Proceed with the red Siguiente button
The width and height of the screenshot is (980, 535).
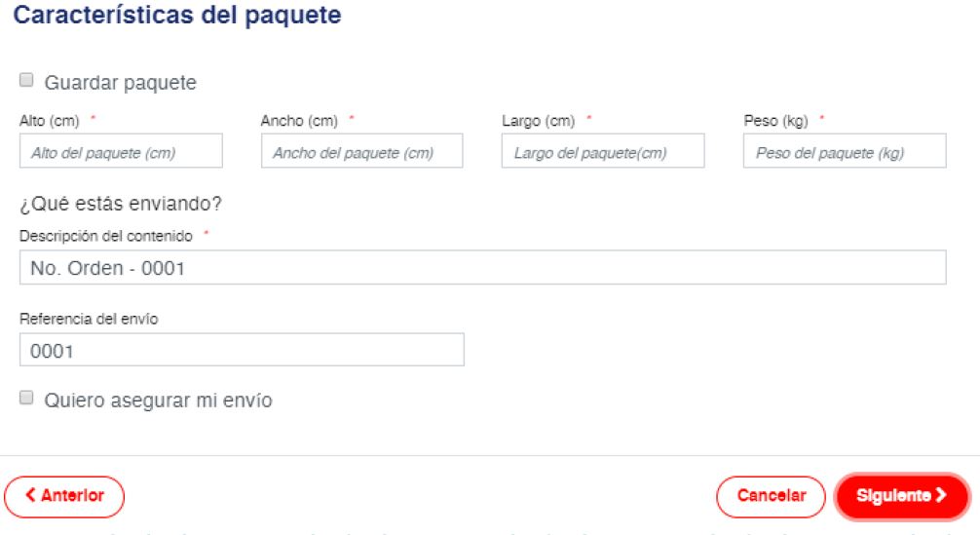point(901,496)
